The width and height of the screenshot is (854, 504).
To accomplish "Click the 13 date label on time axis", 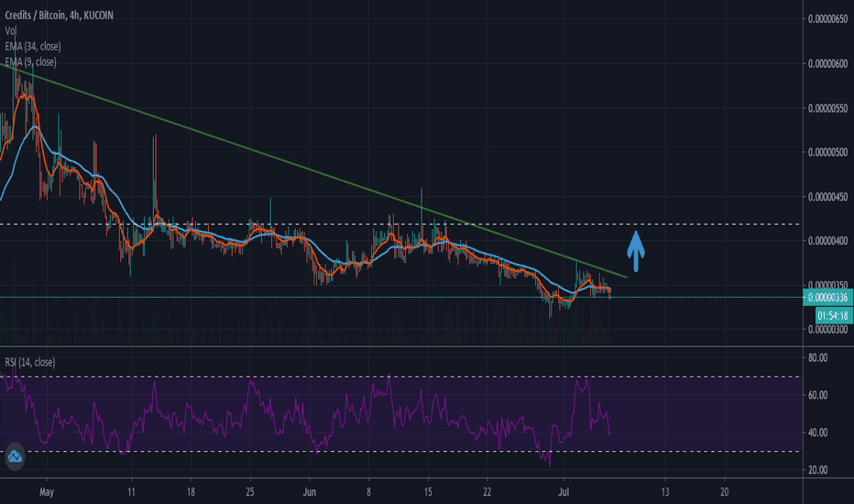I will 665,492.
